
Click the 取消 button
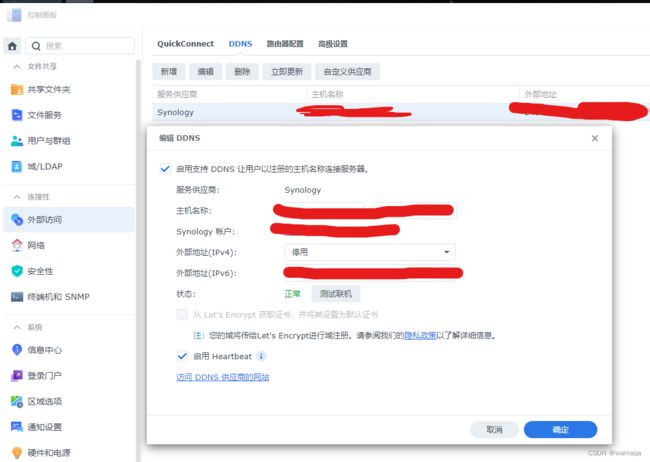[494, 430]
